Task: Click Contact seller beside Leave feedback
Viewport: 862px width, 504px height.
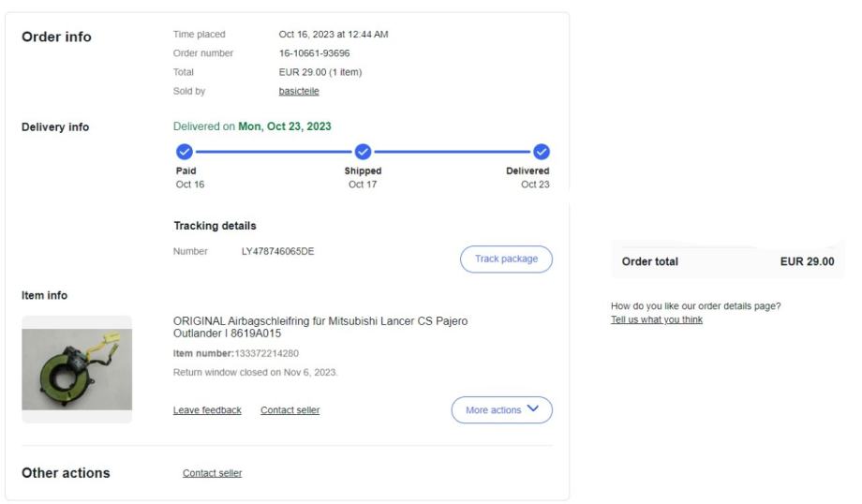Action: coord(290,410)
